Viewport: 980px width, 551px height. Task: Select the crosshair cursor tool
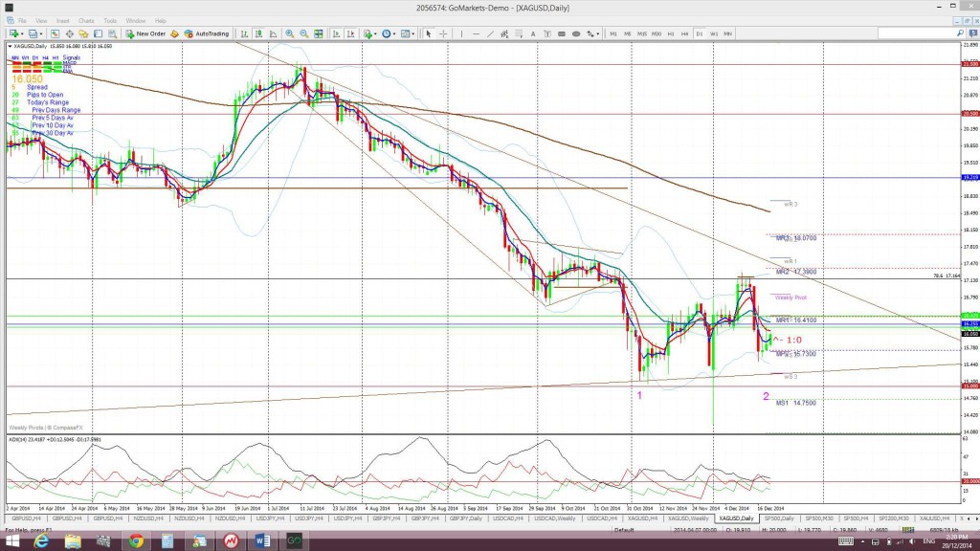443,33
